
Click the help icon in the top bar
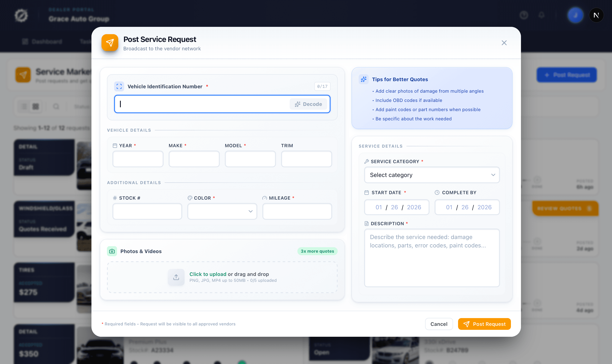coord(524,15)
